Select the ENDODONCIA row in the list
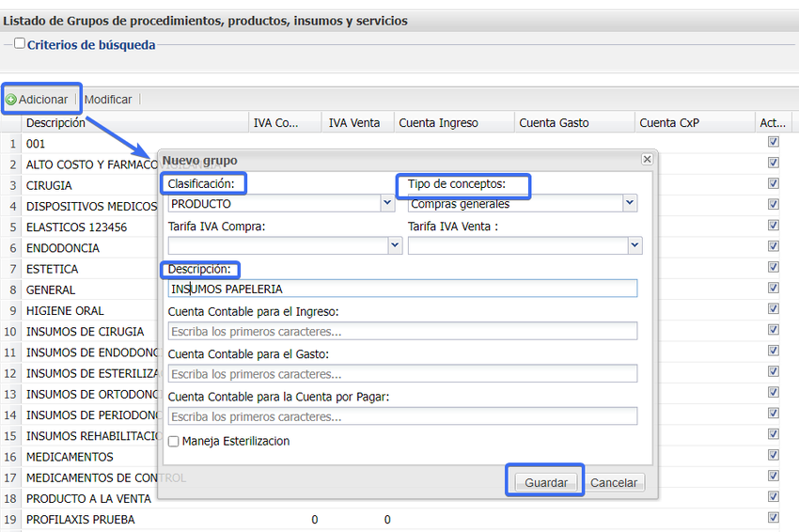Screen dimensions: 799x532 pyautogui.click(x=63, y=248)
